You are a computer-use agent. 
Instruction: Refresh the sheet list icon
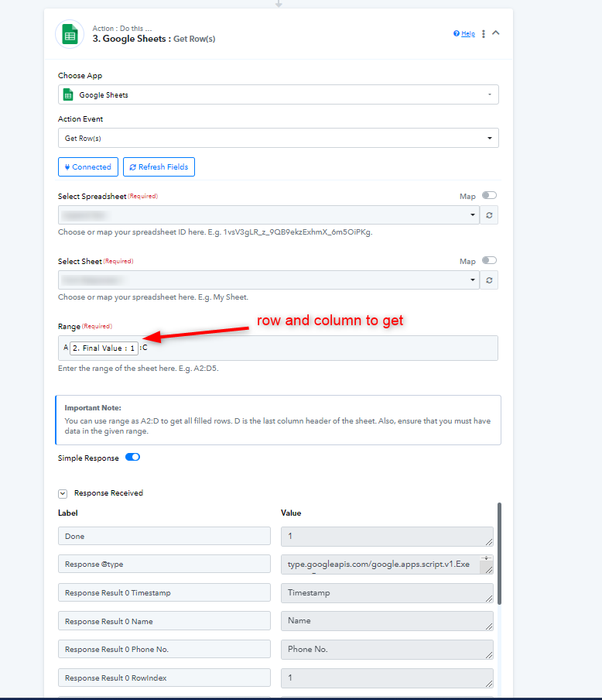click(489, 280)
